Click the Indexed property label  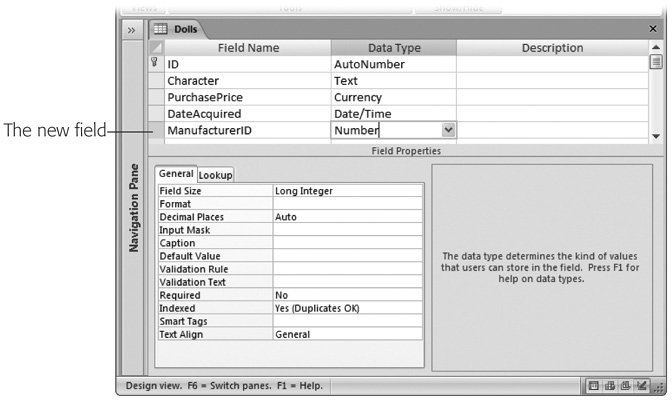(216, 308)
